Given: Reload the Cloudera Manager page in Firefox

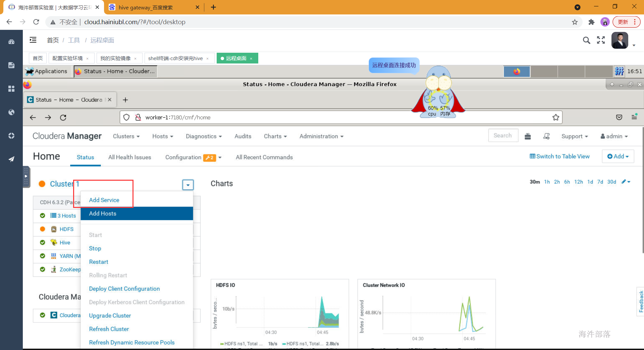Looking at the screenshot, I should [63, 117].
